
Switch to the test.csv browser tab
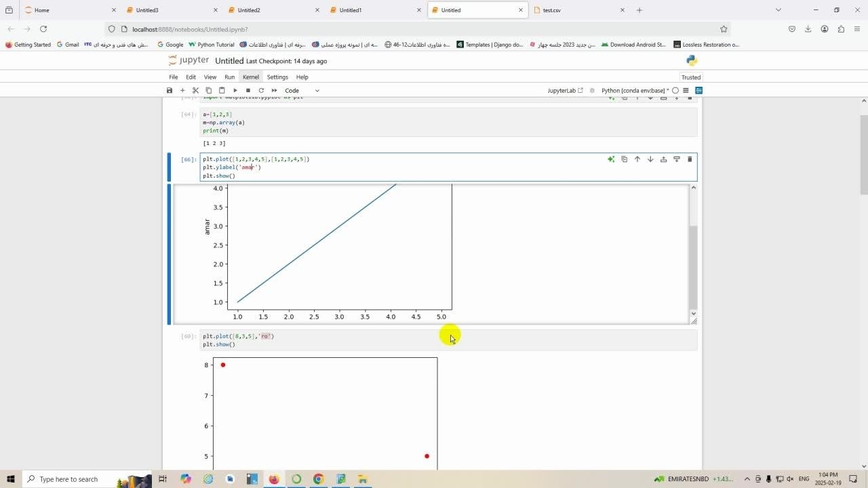click(578, 10)
